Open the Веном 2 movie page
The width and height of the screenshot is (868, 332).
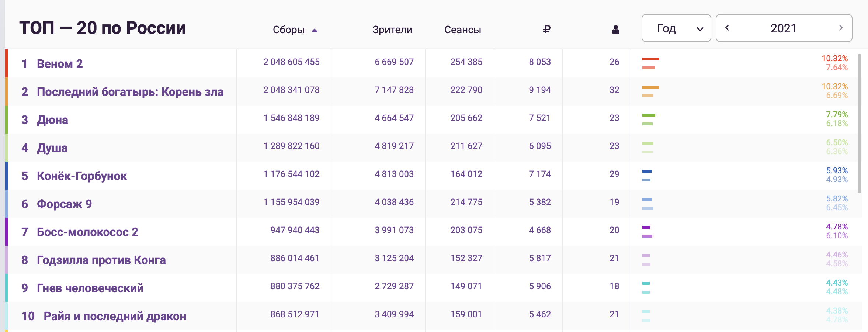60,63
